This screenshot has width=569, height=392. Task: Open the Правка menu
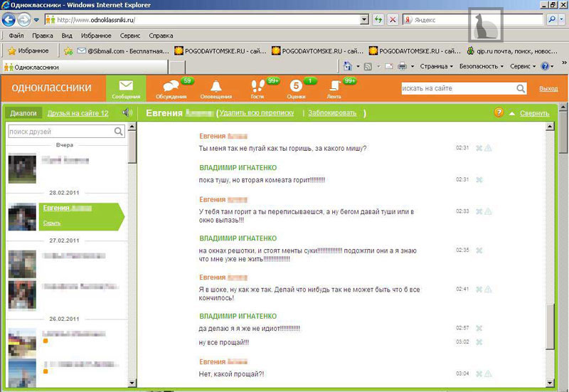coord(43,36)
